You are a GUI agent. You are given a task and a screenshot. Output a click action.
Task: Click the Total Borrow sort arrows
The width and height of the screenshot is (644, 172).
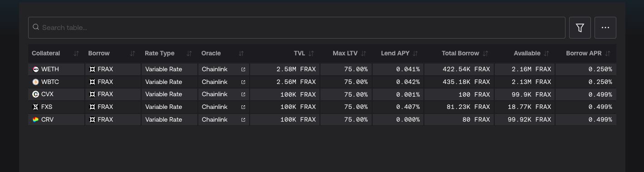(x=486, y=54)
